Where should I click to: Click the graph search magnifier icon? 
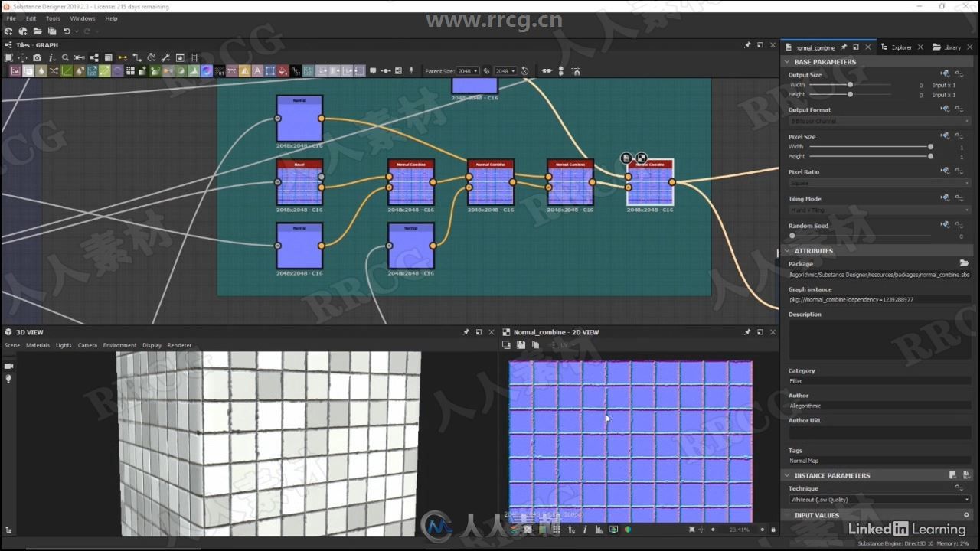point(65,57)
